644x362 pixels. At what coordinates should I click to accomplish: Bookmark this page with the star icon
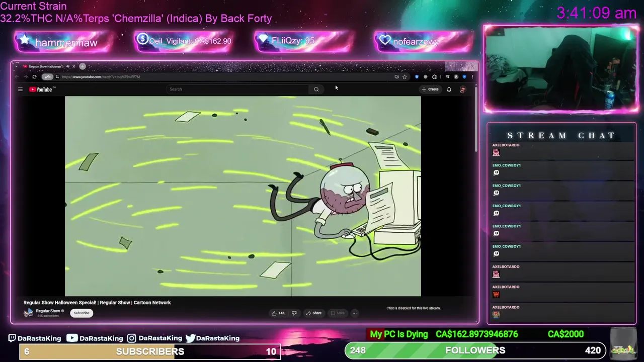point(405,77)
